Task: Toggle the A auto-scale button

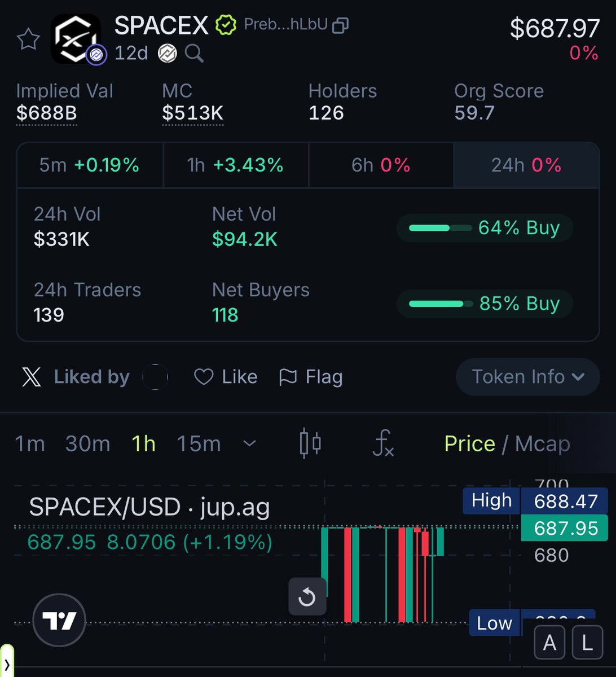Action: coord(549,643)
